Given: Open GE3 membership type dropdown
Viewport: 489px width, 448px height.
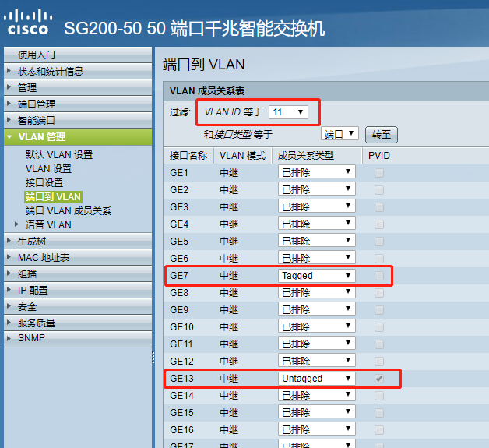Looking at the screenshot, I should (317, 206).
